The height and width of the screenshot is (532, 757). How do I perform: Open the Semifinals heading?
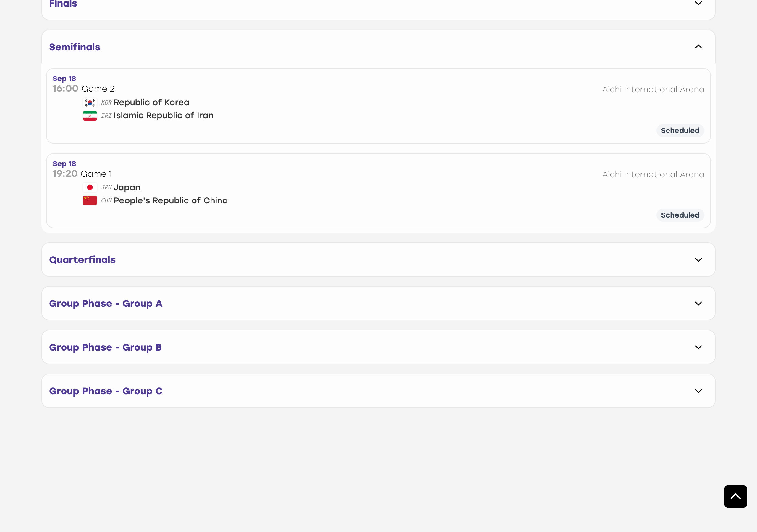pos(75,47)
